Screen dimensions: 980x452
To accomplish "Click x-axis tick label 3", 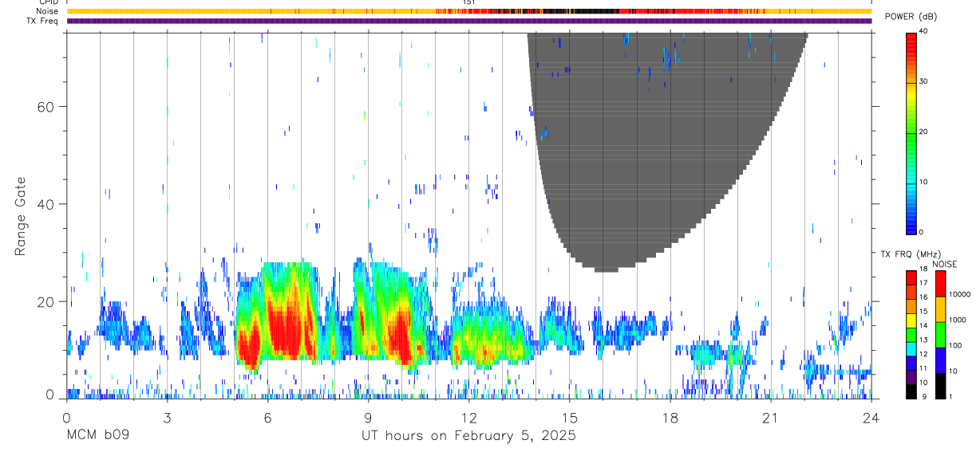I will pos(167,418).
